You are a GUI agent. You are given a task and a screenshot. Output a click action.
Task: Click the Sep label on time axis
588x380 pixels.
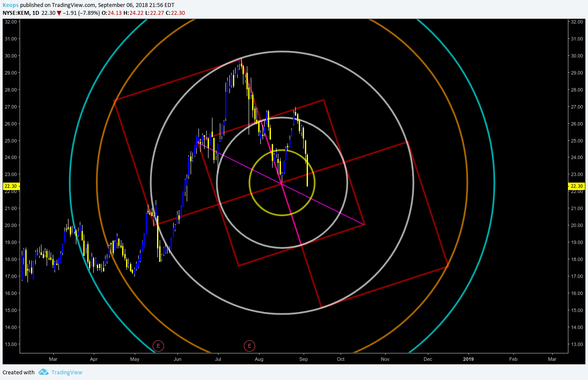(x=304, y=359)
